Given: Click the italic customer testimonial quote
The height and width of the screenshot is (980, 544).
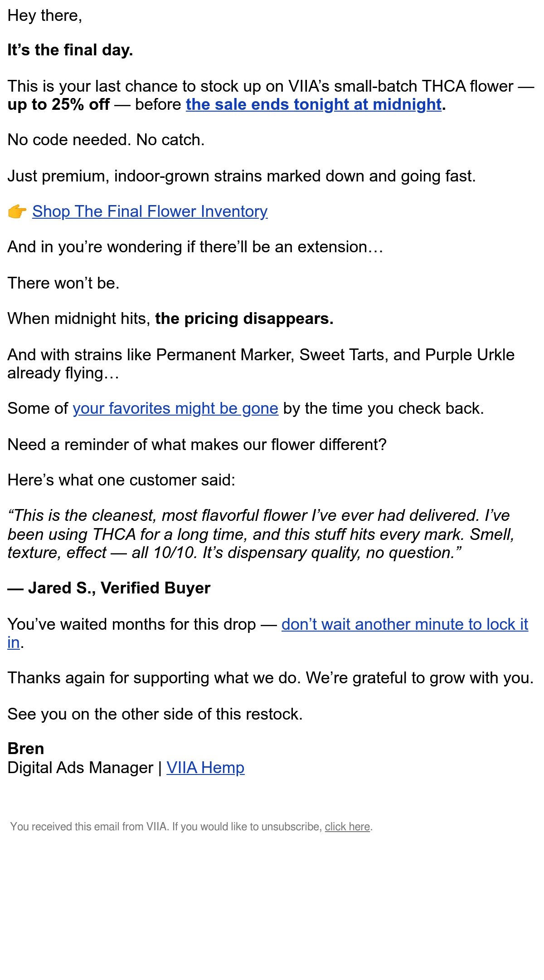Looking at the screenshot, I should point(261,534).
